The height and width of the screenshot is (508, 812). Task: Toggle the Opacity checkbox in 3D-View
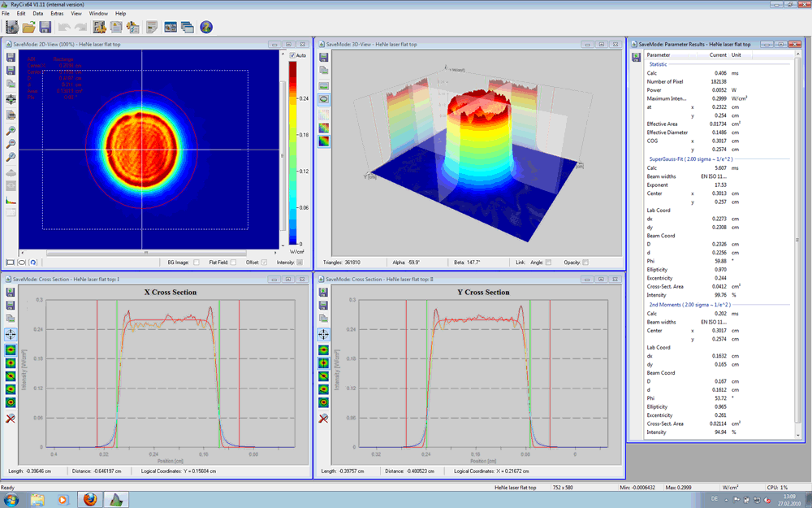coord(585,263)
